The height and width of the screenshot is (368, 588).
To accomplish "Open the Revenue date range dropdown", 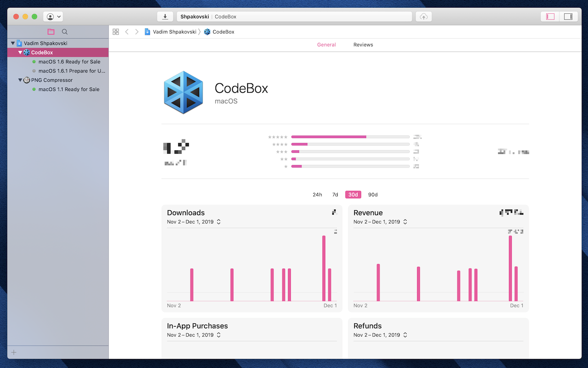I will pos(380,222).
